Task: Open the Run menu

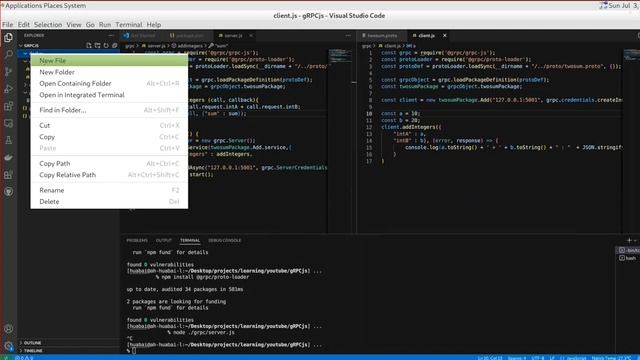Action: [105, 24]
